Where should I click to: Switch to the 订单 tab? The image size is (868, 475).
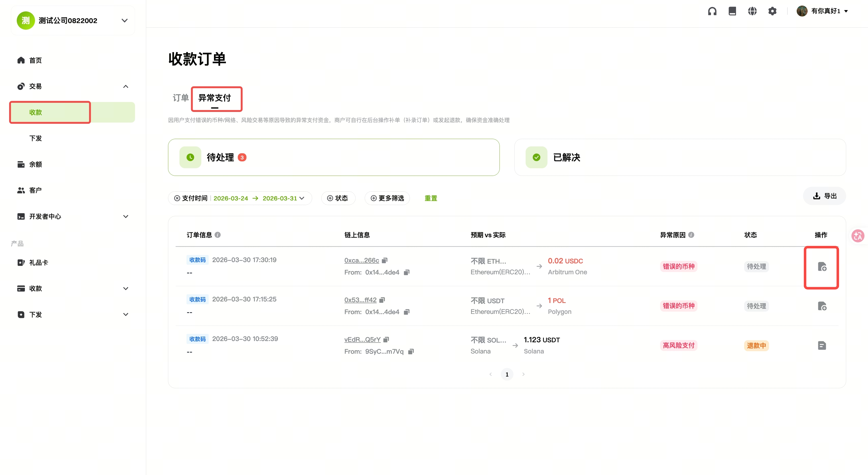tap(181, 98)
